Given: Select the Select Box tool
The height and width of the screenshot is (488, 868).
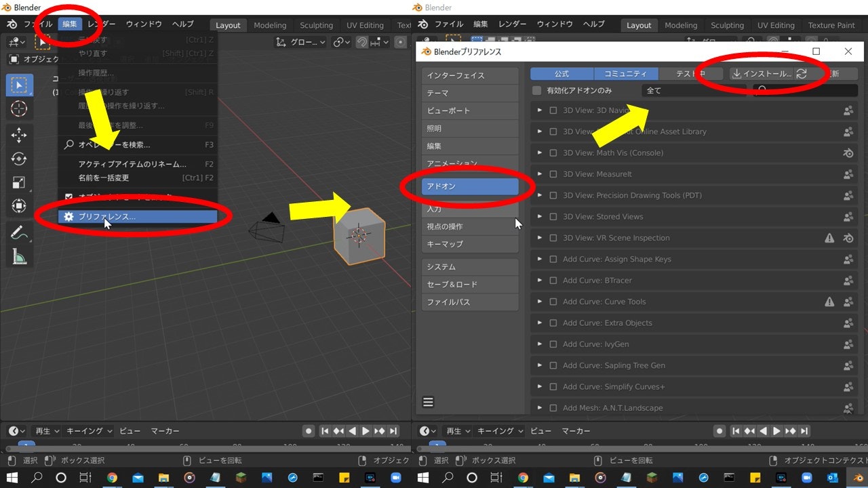Looking at the screenshot, I should point(19,85).
